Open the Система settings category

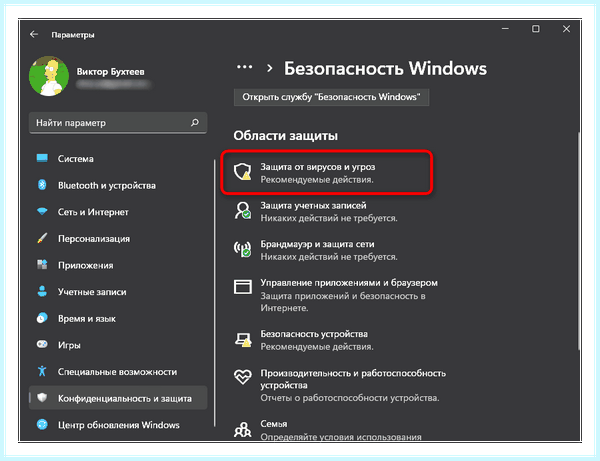click(x=118, y=158)
